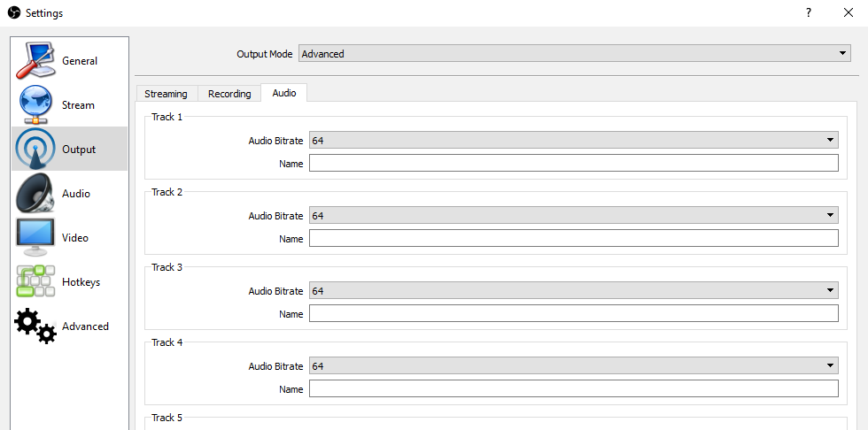Click the Track 1 Name field
Viewport: 868px width, 430px height.
(572, 163)
